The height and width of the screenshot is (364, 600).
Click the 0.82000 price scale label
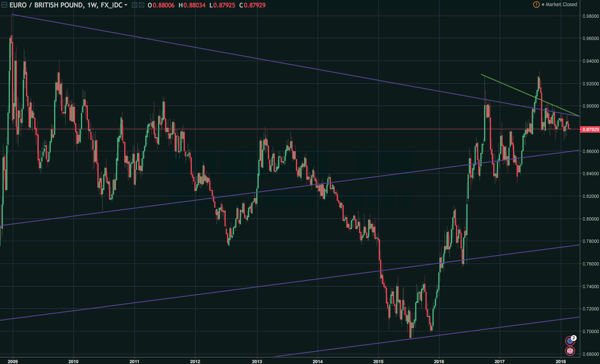coord(591,197)
